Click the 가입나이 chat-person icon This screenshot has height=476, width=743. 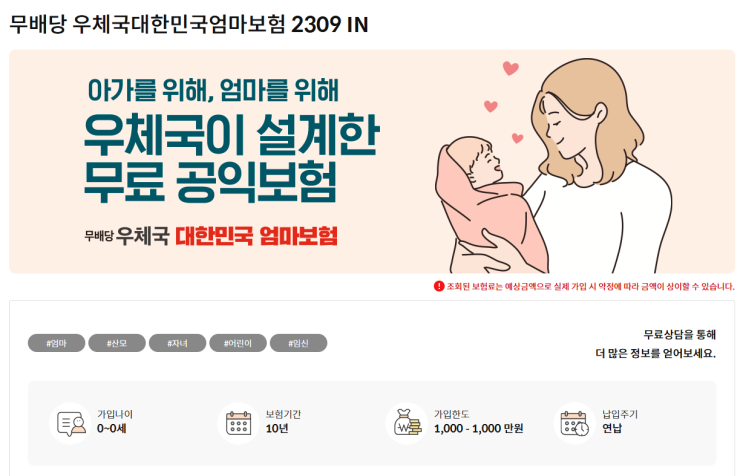[70, 423]
